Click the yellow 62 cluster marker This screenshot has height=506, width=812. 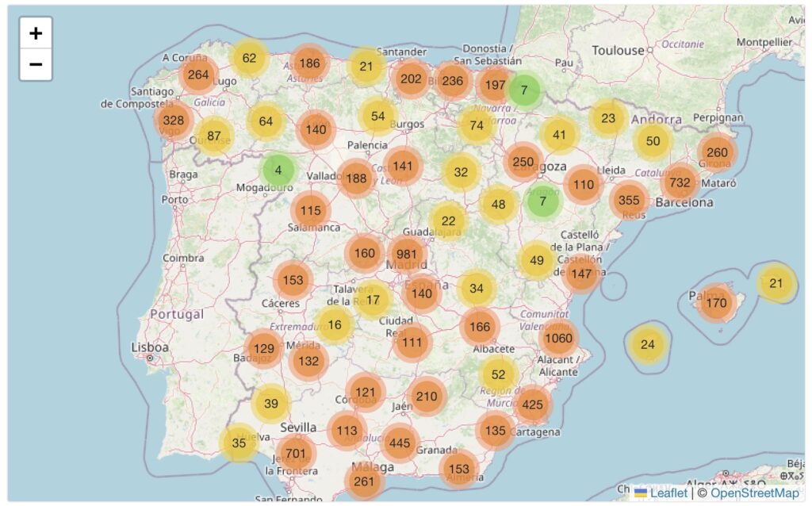click(250, 58)
